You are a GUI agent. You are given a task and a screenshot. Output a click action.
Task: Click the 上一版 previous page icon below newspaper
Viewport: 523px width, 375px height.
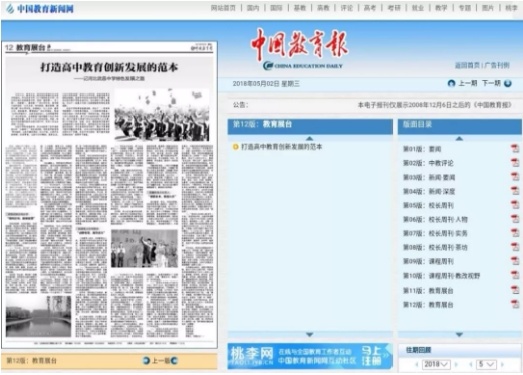tap(146, 360)
